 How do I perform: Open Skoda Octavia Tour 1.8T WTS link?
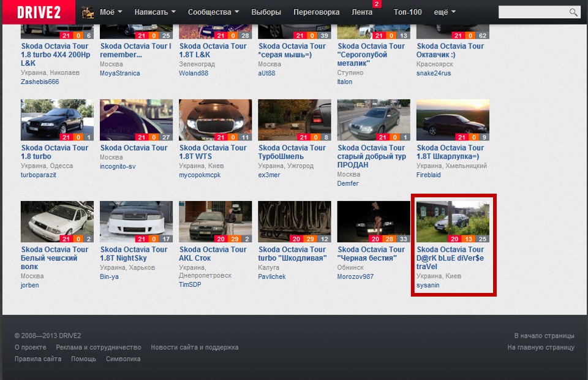pos(213,152)
